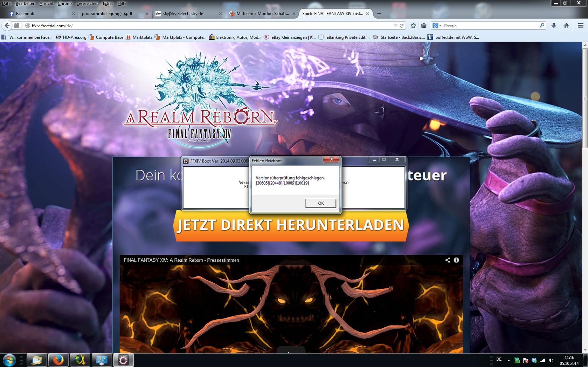Open the Firefox hamburger menu
This screenshot has height=367, width=588.
pyautogui.click(x=580, y=26)
